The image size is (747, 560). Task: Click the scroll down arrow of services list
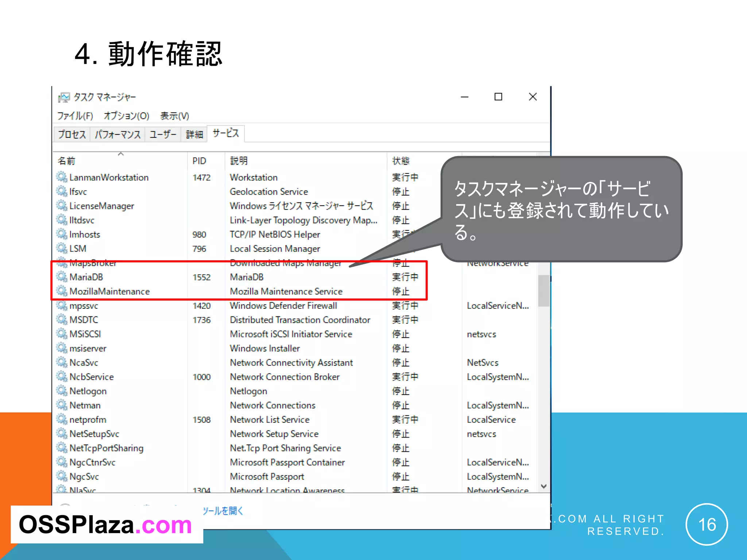coord(543,486)
